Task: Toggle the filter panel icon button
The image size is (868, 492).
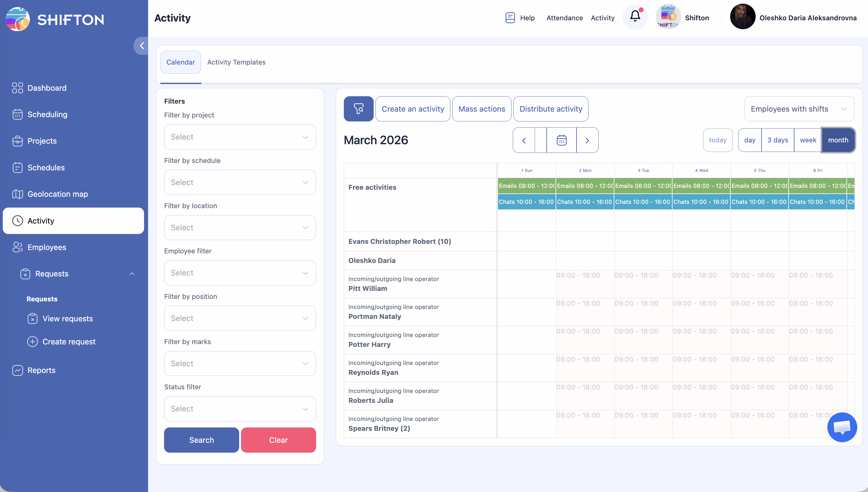Action: click(x=358, y=109)
